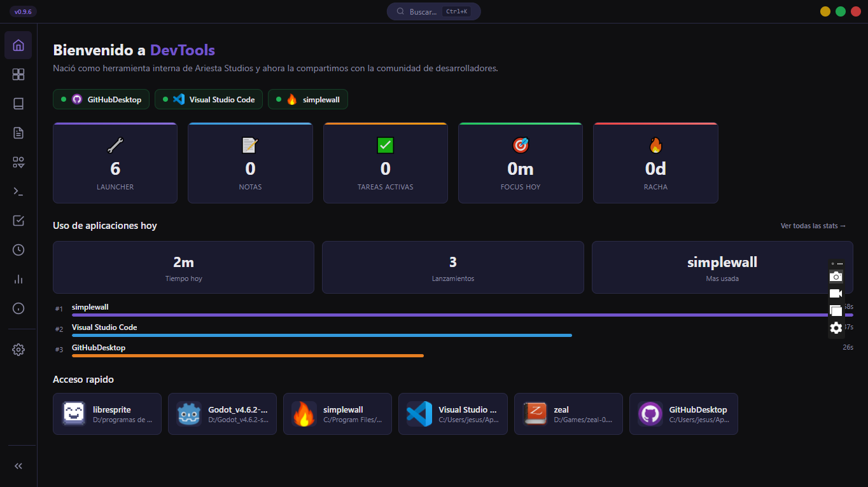Select 'GitHubDesktop' label in usage ranking
868x487 pixels.
point(99,348)
